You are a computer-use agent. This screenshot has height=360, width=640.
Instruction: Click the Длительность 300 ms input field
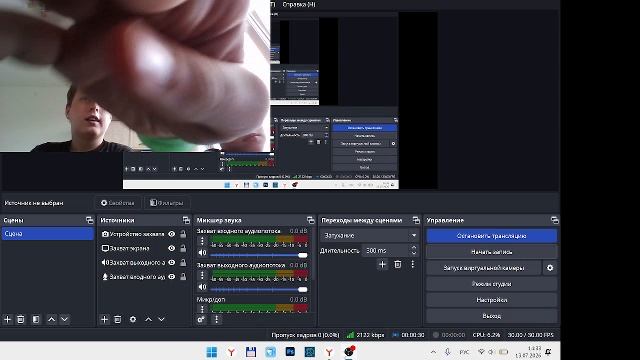tap(385, 250)
